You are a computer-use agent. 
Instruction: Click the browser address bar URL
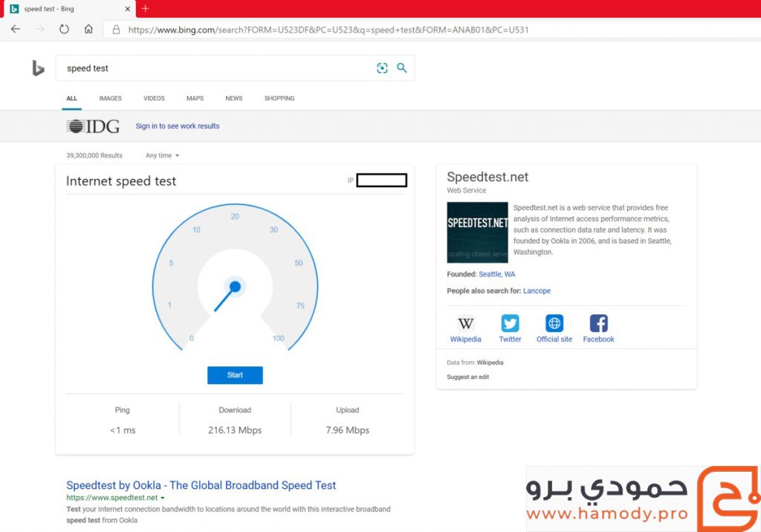click(328, 30)
